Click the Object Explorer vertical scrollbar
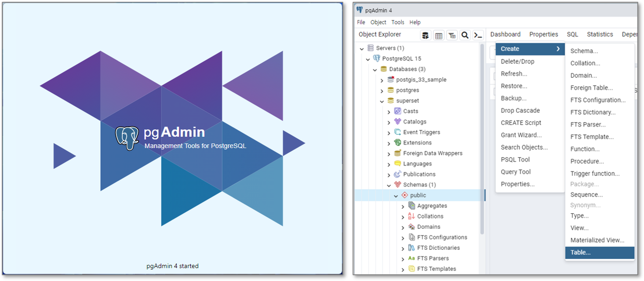Viewport: 644px width, 281px height. click(482, 139)
